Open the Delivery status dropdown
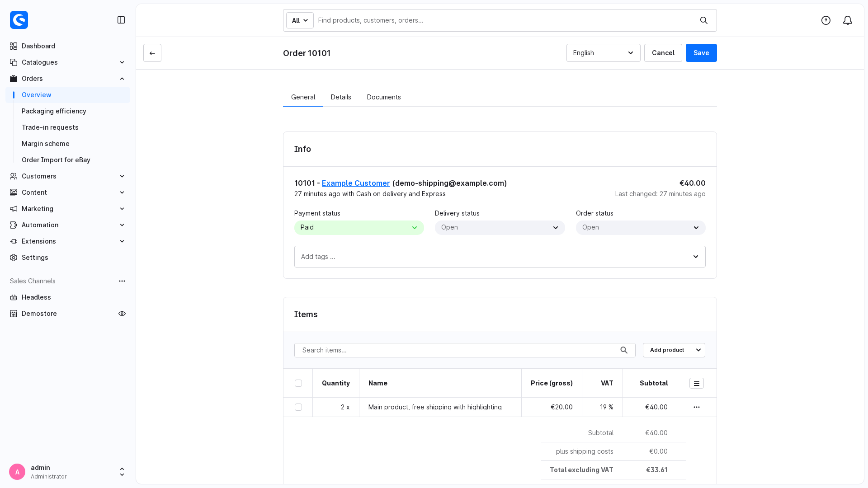 click(x=500, y=227)
